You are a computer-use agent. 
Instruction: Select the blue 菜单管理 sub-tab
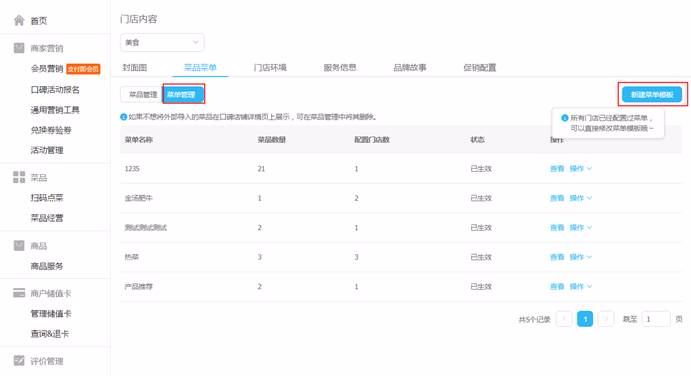click(183, 94)
